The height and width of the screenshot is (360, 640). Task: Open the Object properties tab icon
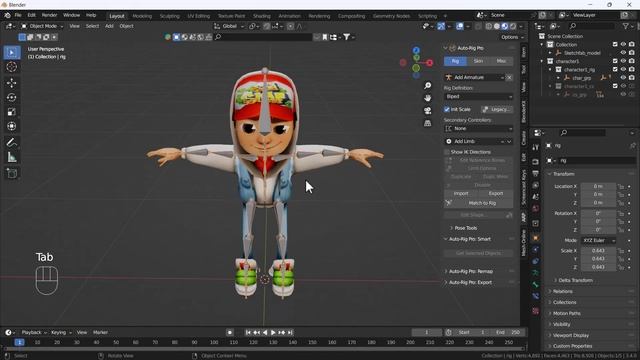tap(536, 238)
